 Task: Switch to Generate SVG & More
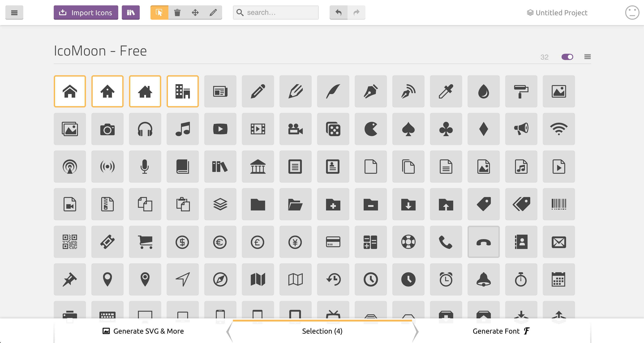click(x=143, y=331)
